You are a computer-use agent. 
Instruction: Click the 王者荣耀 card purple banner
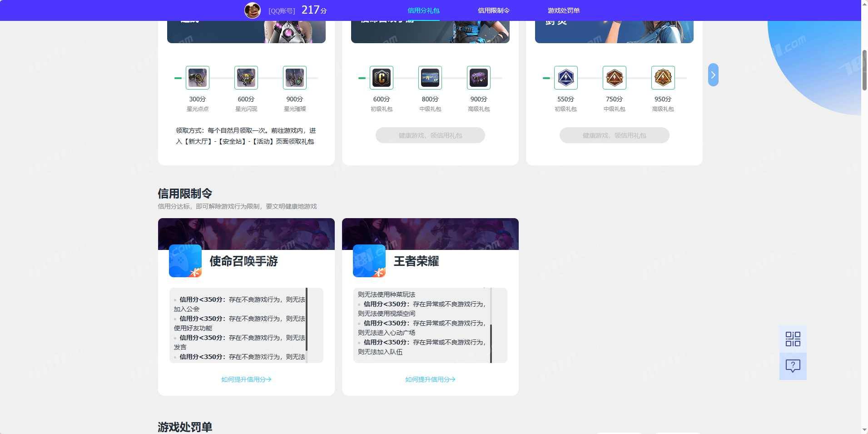[x=430, y=234]
